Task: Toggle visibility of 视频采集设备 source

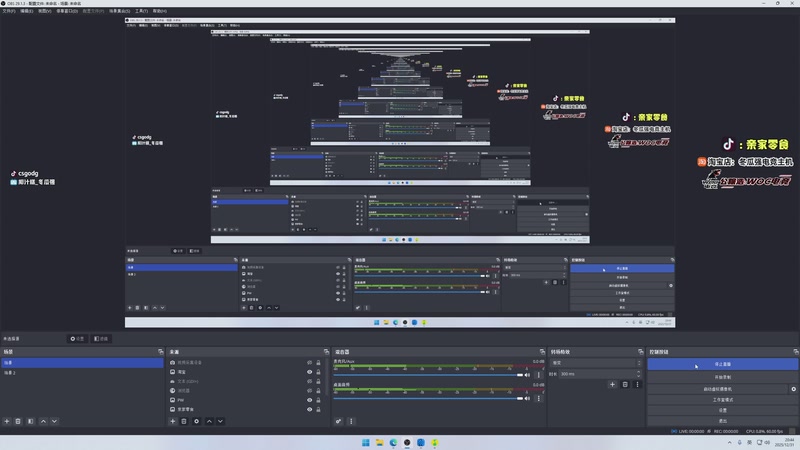Action: pos(309,363)
